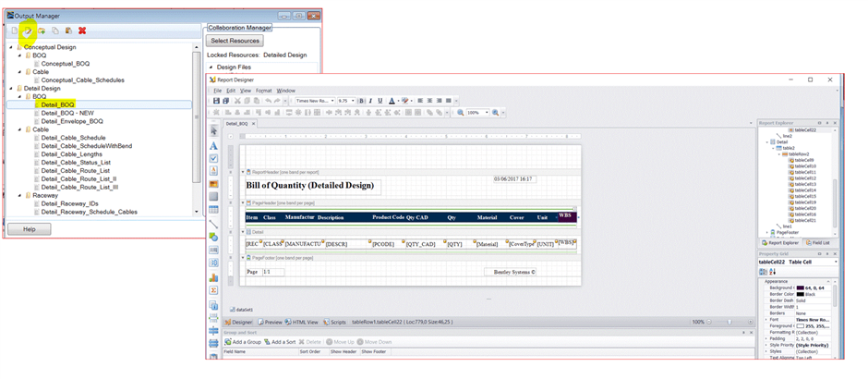This screenshot has height=379, width=868.
Task: Click the zoom out magnifier icon
Action: (x=461, y=113)
